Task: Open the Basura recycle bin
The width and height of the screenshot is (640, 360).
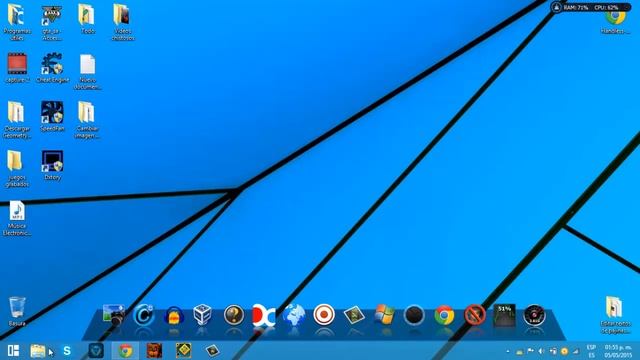Action: click(x=17, y=311)
